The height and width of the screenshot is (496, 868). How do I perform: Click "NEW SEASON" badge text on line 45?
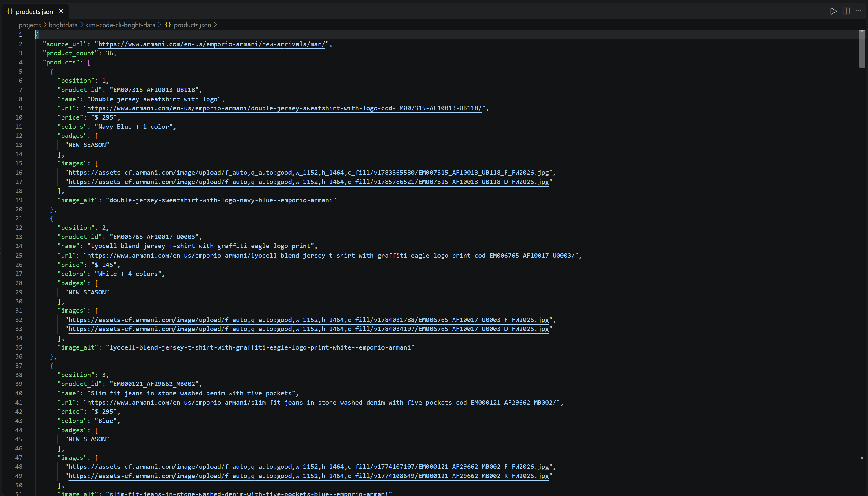(x=87, y=439)
